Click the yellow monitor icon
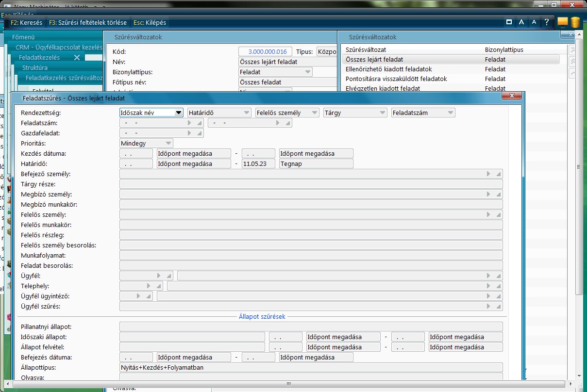Viewport: 587px width, 392px height. coord(563,22)
